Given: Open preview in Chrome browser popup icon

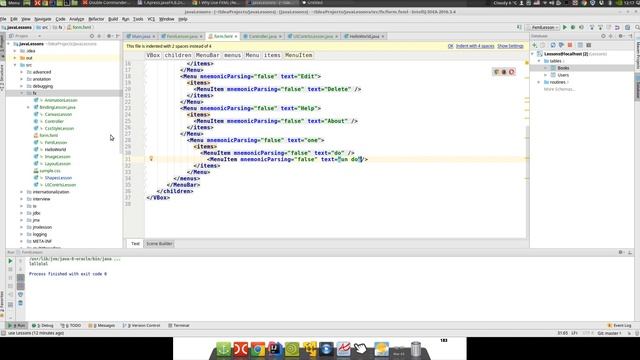Looking at the screenshot, I should click(496, 72).
